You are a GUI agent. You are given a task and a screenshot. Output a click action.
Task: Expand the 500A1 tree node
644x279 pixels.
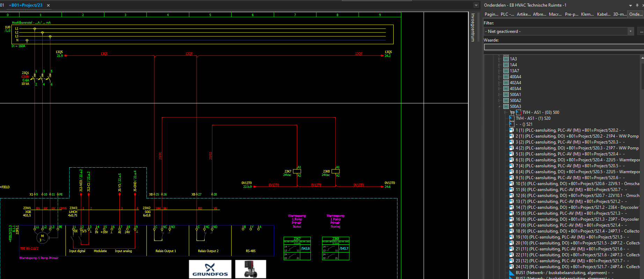coord(499,95)
